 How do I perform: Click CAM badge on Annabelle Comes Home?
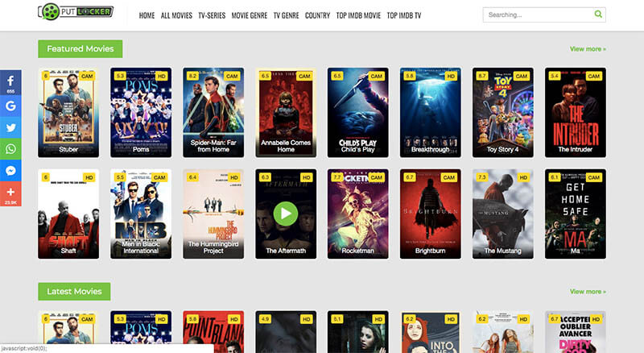(x=304, y=76)
